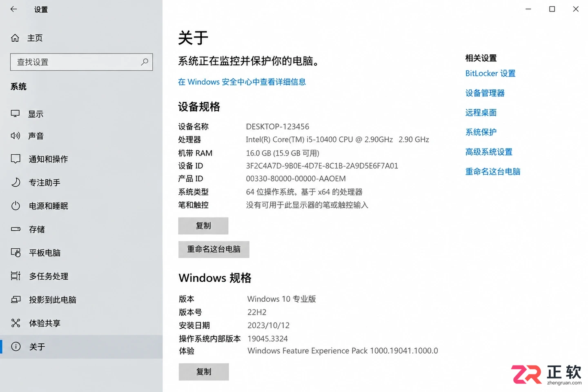588x392 pixels.
Task: Select the 设备 ID value text
Action: click(322, 166)
